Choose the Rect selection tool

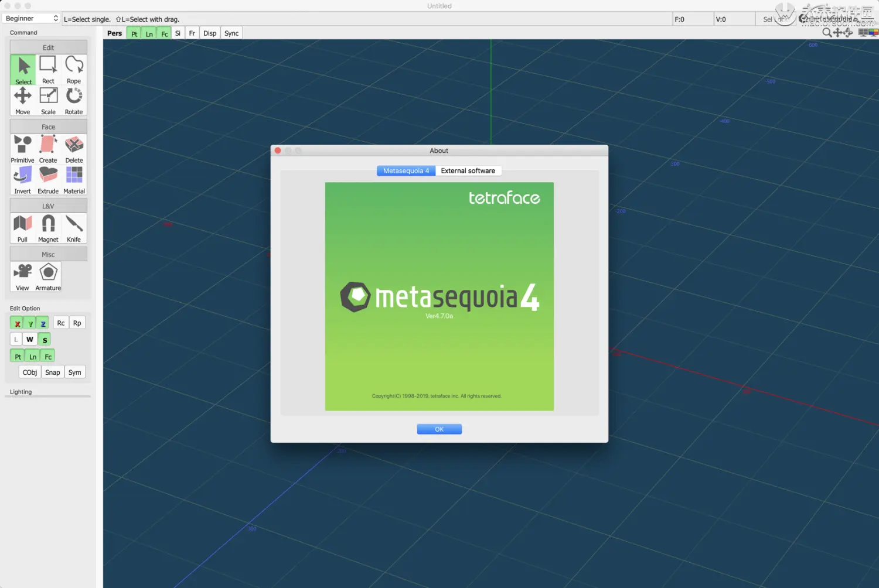(x=48, y=70)
